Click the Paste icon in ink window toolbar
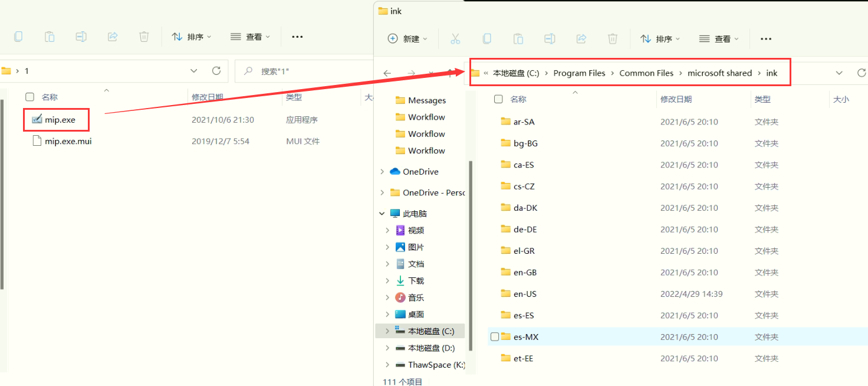 [x=518, y=39]
